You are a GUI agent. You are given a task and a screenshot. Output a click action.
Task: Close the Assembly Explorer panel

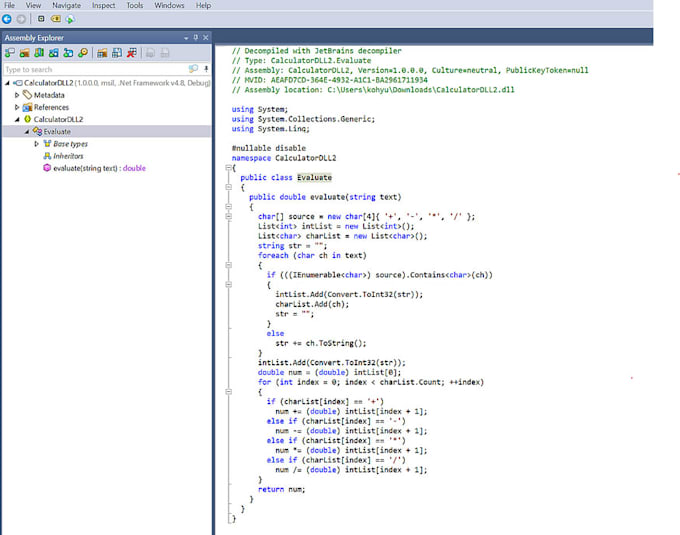click(206, 37)
